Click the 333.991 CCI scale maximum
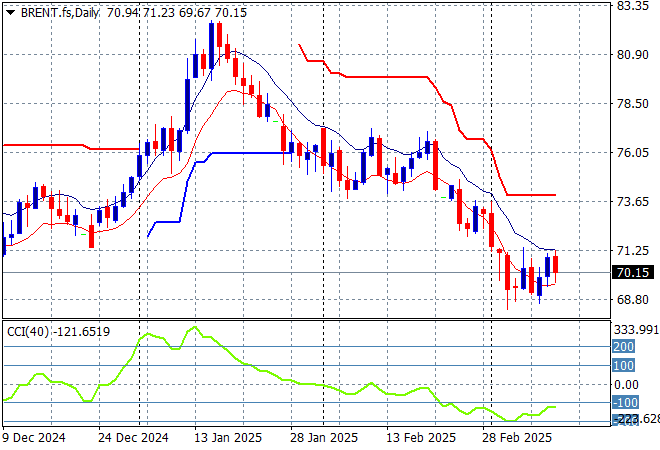The image size is (660, 450). pyautogui.click(x=636, y=330)
